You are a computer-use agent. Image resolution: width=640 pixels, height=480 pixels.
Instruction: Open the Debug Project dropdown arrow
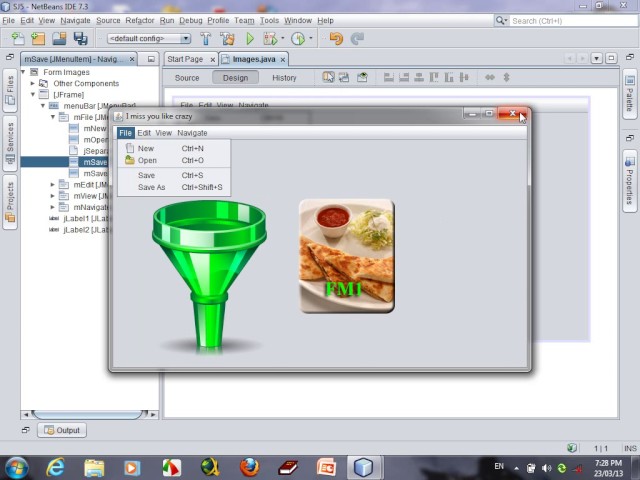click(282, 38)
